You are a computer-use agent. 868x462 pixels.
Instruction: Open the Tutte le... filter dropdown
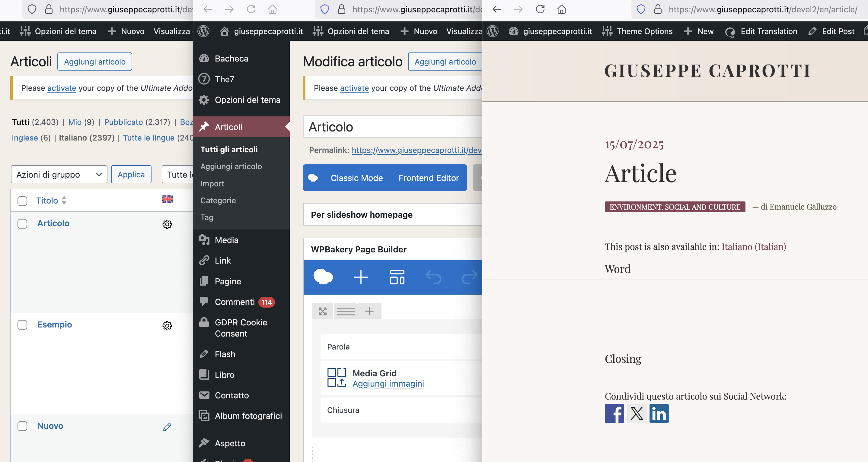tap(177, 174)
